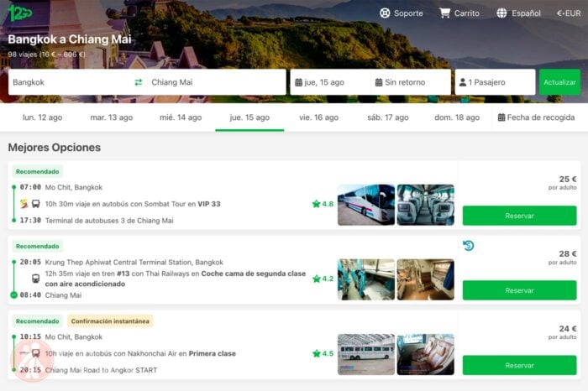Viewport: 588px width, 391px height.
Task: Select the lun. 12 ago tab
Action: pyautogui.click(x=42, y=117)
